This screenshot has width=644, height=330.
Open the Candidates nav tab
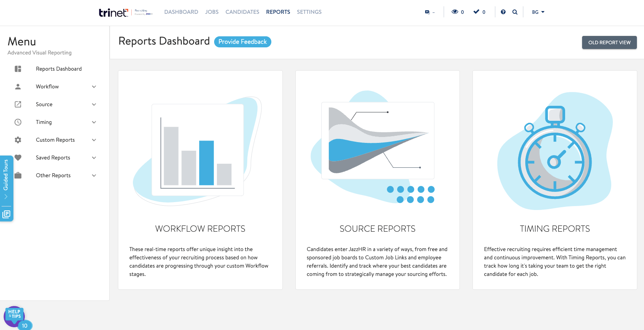(242, 12)
